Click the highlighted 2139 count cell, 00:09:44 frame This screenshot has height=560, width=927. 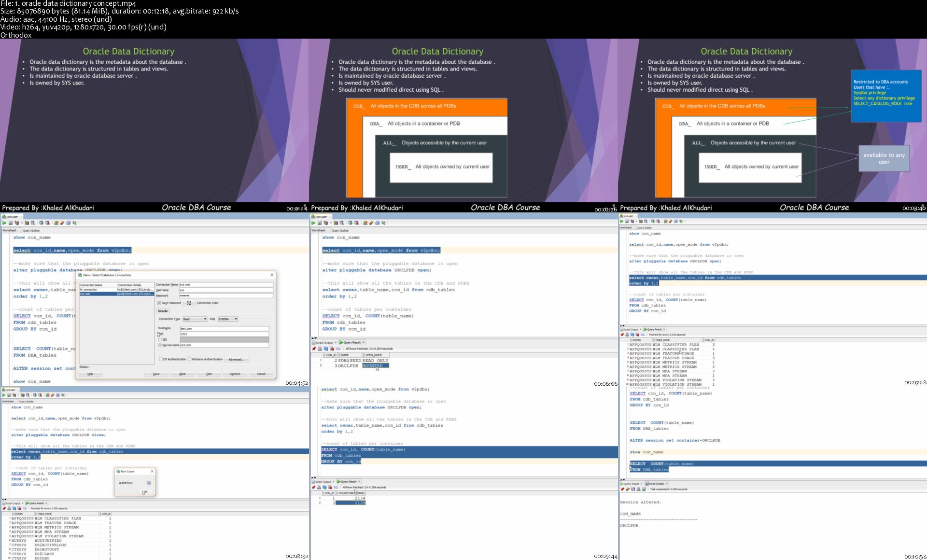351,503
